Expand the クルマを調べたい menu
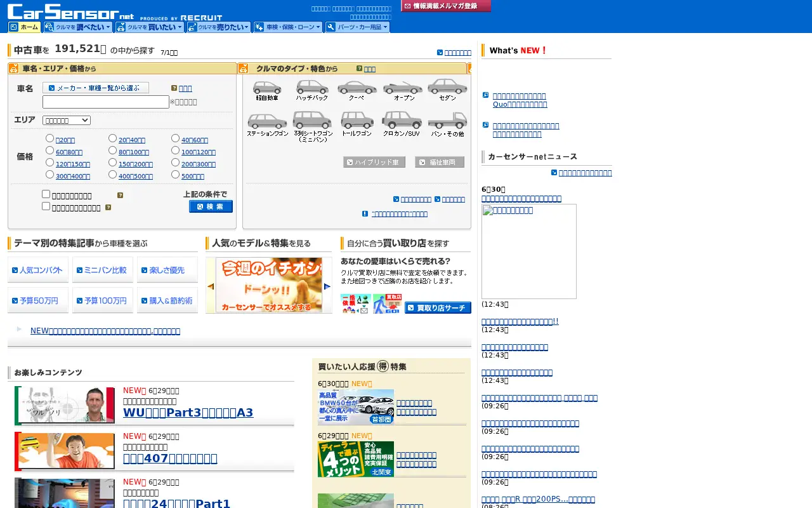Screen dimensions: 812x508 [77, 27]
